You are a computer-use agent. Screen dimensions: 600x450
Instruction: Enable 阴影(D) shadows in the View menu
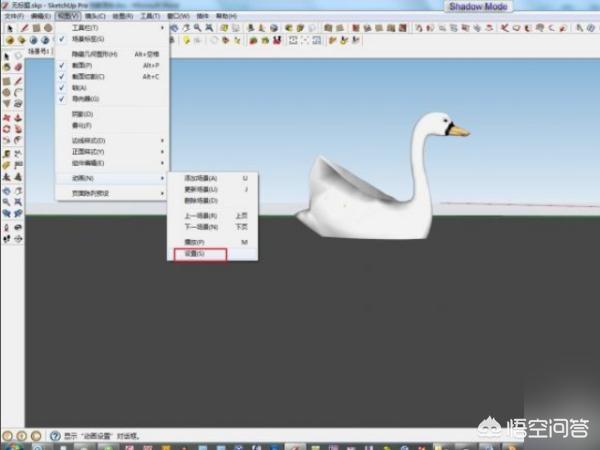click(x=112, y=114)
